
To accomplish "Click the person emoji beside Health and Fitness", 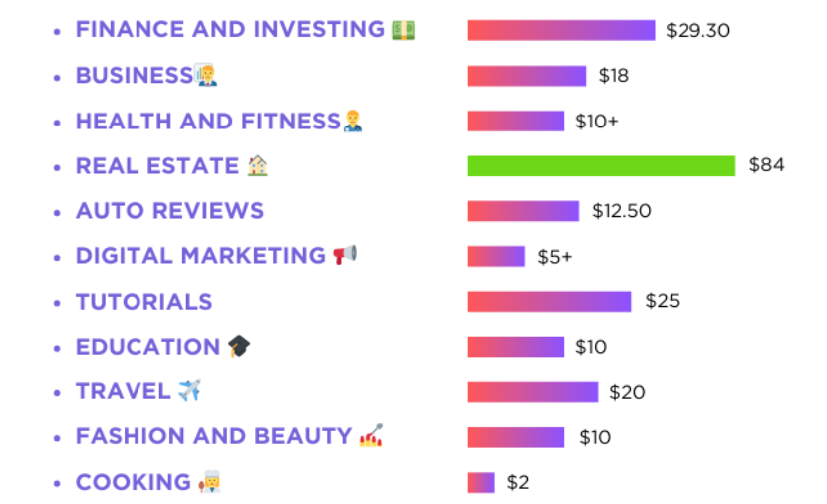I will [353, 122].
